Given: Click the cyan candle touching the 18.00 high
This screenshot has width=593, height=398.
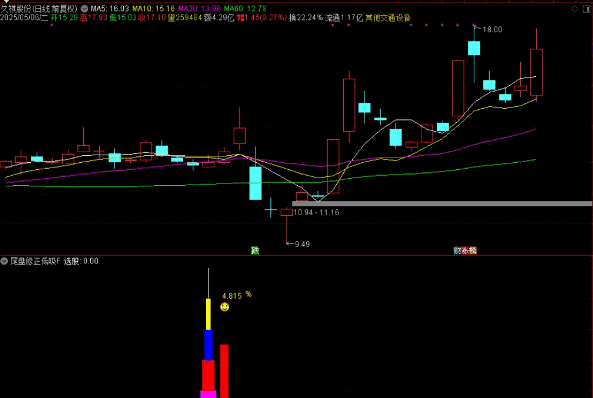Looking at the screenshot, I should [x=474, y=48].
